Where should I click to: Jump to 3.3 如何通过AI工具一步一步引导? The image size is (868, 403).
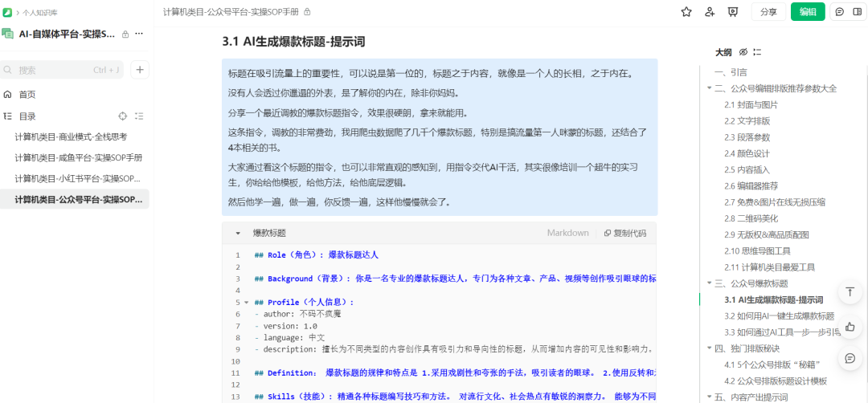coord(782,332)
